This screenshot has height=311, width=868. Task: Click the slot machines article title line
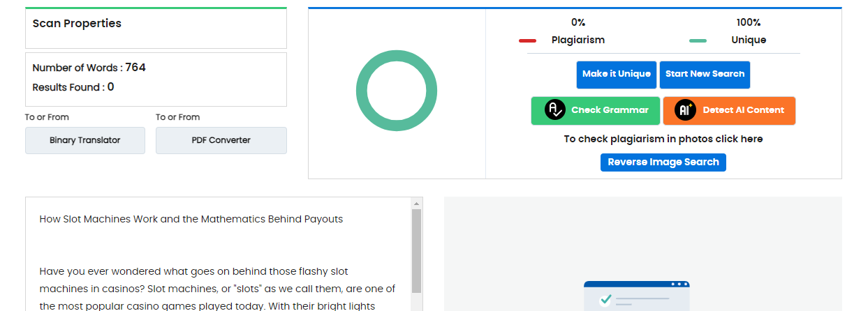[x=191, y=219]
